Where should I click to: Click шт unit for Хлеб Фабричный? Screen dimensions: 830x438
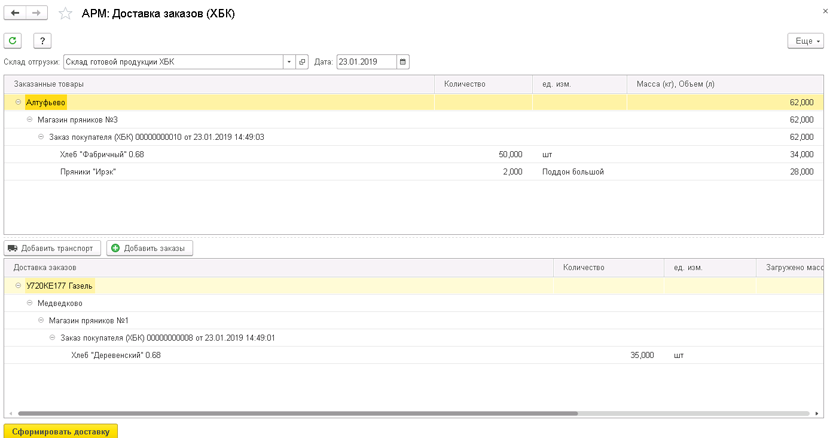547,154
